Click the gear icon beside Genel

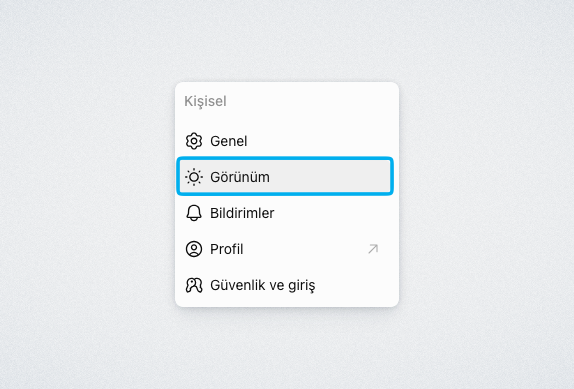194,141
